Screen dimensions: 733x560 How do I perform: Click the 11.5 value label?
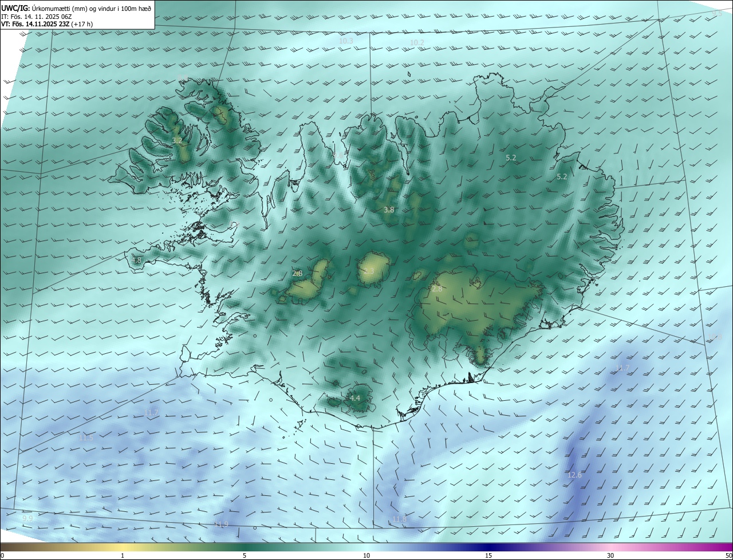pyautogui.click(x=86, y=438)
